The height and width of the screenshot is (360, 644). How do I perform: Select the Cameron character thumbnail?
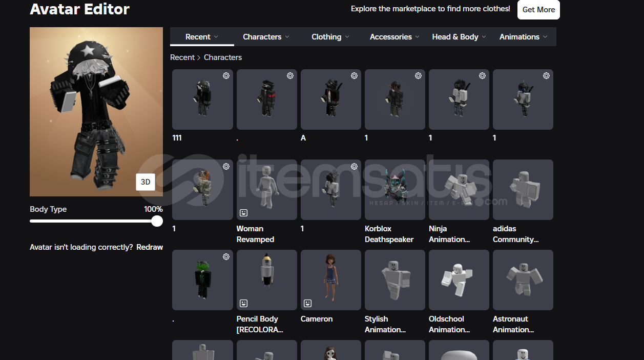tap(331, 280)
